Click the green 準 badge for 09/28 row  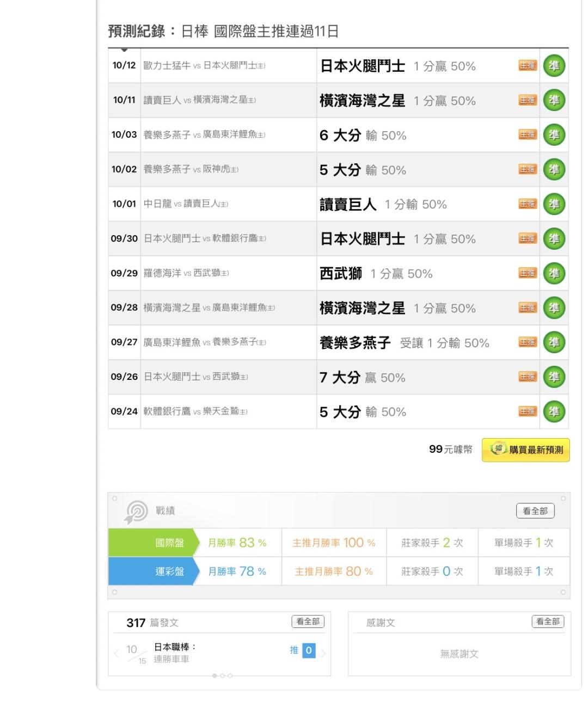coord(554,307)
